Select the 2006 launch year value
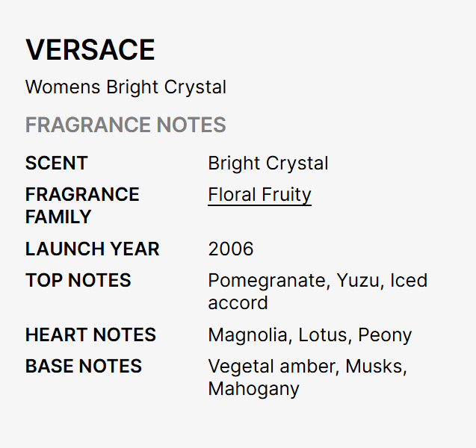 coord(231,249)
